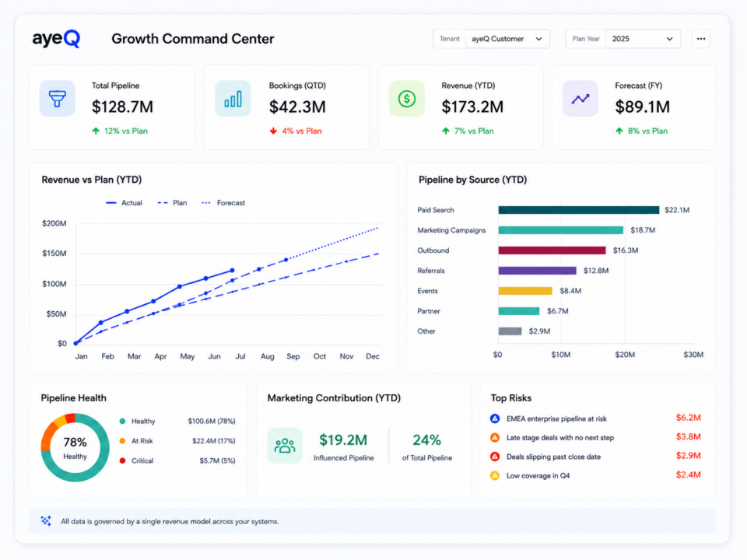
Task: Click the Marketing Contribution people icon
Action: click(x=285, y=446)
